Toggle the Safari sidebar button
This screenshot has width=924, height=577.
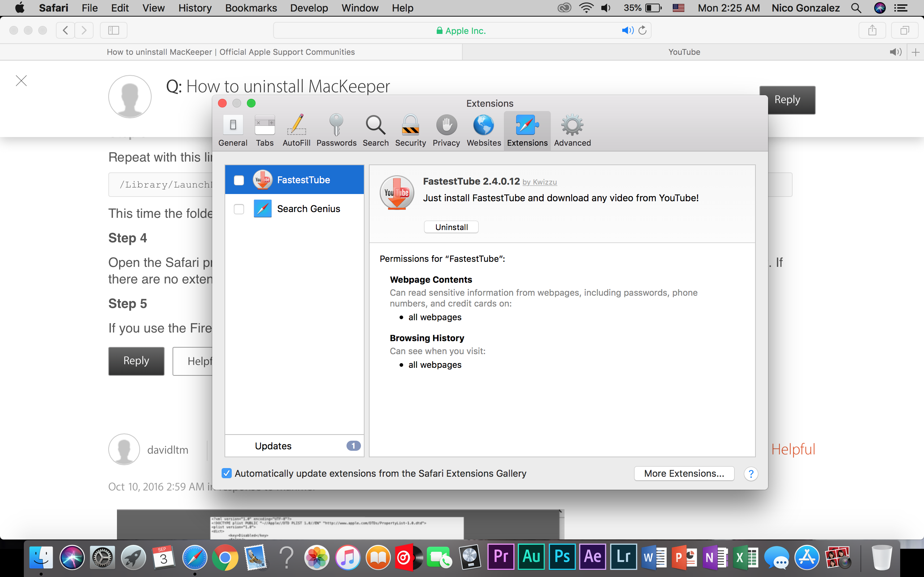click(x=113, y=31)
